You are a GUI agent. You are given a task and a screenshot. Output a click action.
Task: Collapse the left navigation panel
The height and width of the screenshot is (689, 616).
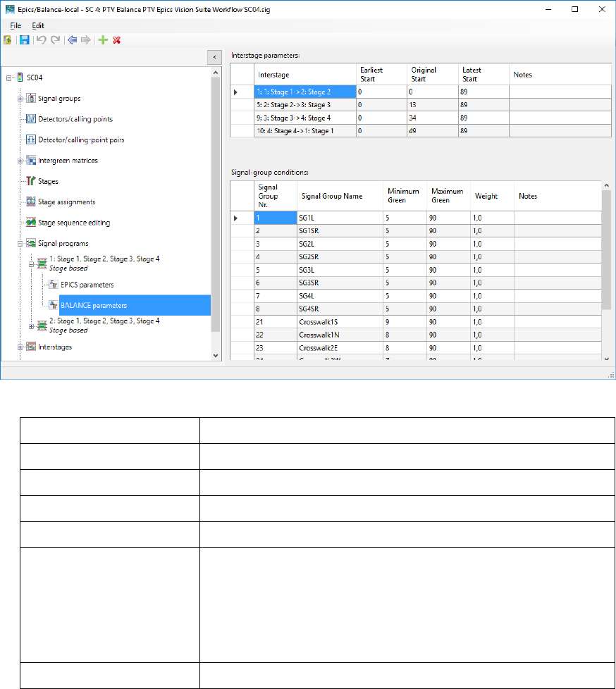(x=214, y=57)
